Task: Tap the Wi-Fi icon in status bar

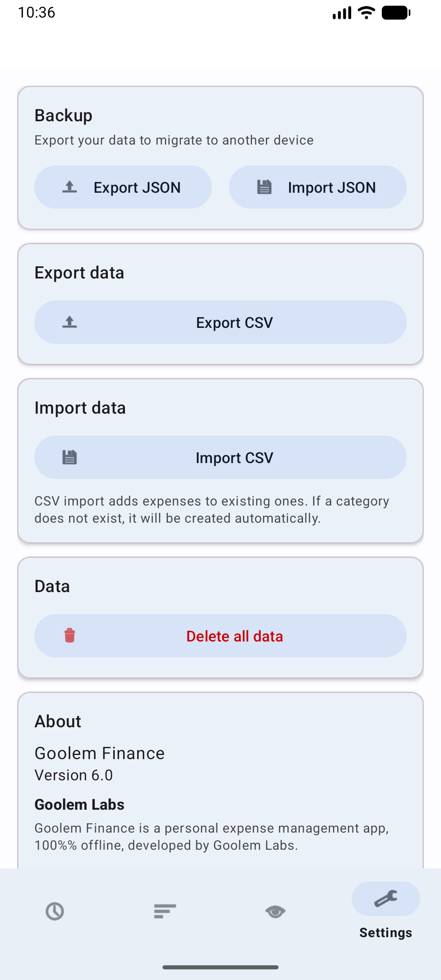Action: 366,13
